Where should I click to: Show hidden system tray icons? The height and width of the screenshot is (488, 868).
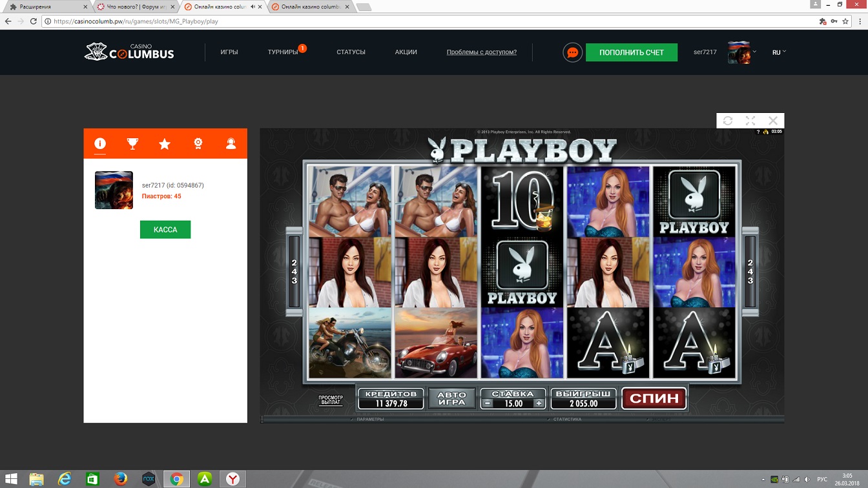[x=763, y=480]
